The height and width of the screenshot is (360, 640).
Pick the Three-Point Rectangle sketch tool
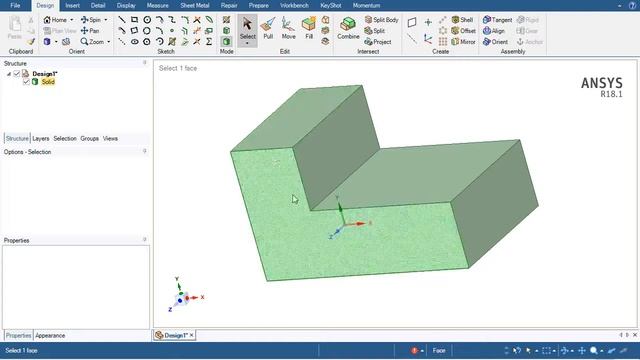pos(134,31)
